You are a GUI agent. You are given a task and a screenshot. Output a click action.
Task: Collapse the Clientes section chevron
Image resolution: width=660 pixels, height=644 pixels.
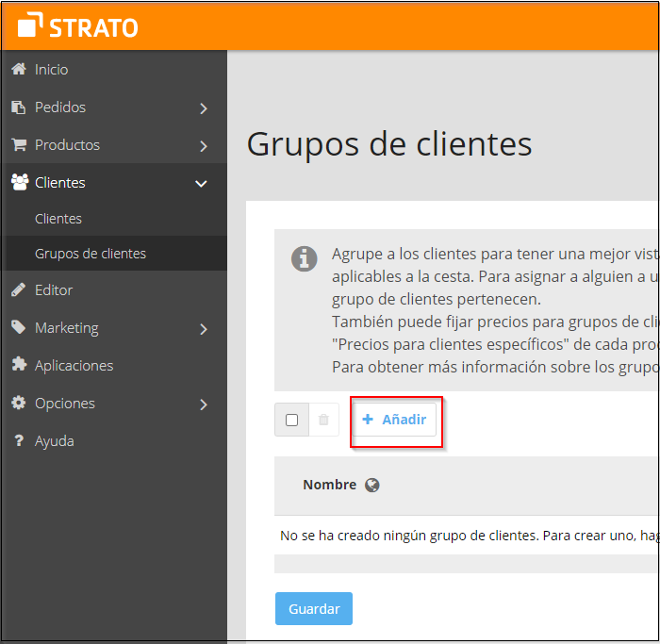coord(201,184)
